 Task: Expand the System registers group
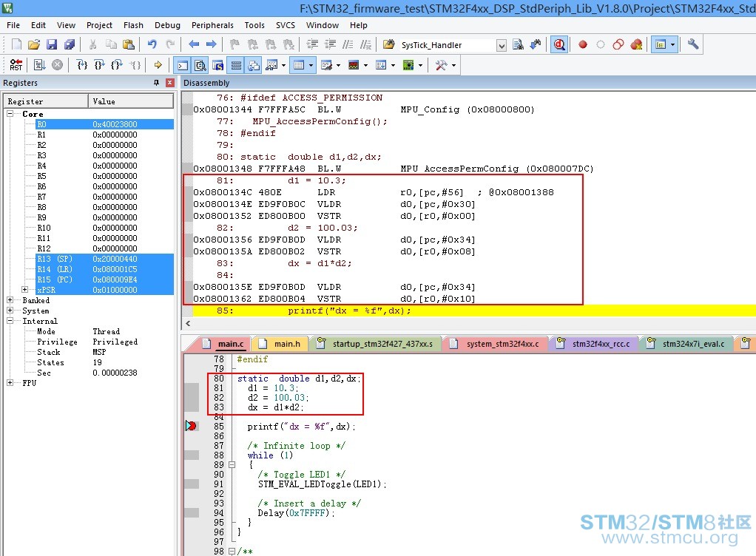point(10,311)
